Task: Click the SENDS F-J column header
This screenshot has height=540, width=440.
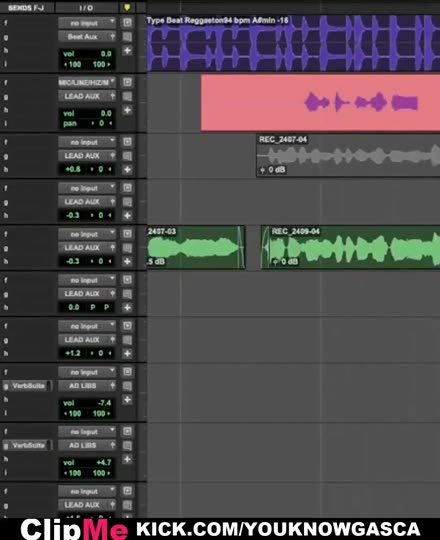Action: coord(26,7)
